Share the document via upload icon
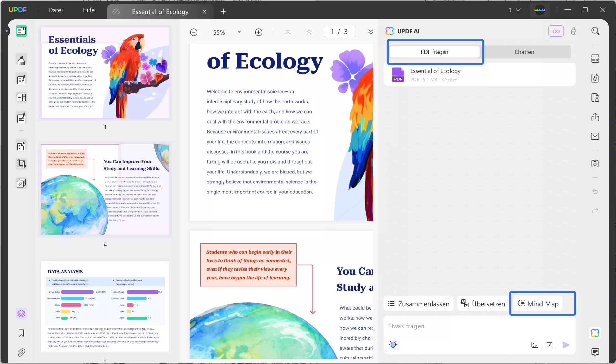616x364 pixels. 595,117
